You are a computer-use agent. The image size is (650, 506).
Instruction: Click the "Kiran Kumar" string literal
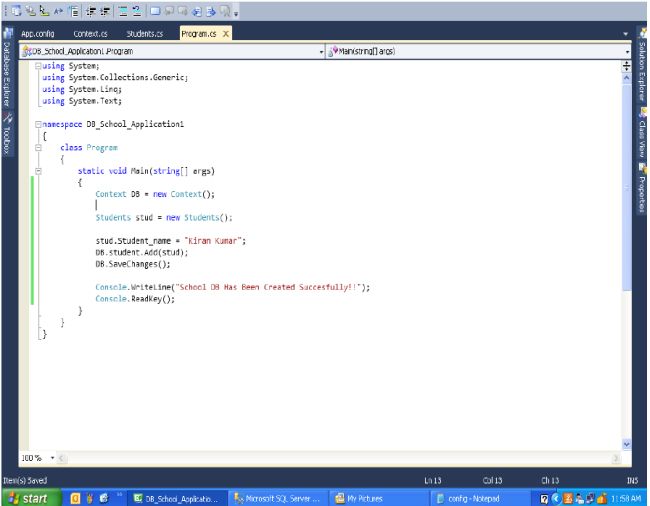click(x=213, y=241)
